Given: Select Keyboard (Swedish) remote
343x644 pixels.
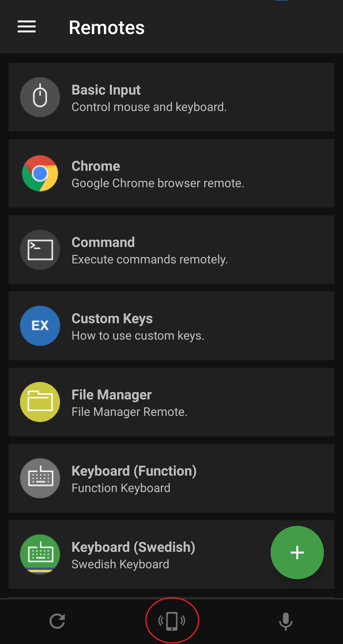Looking at the screenshot, I should click(171, 554).
